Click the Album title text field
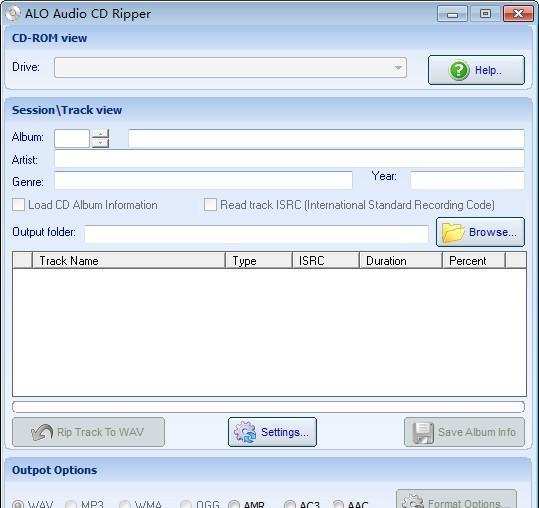539x508 pixels. 326,139
